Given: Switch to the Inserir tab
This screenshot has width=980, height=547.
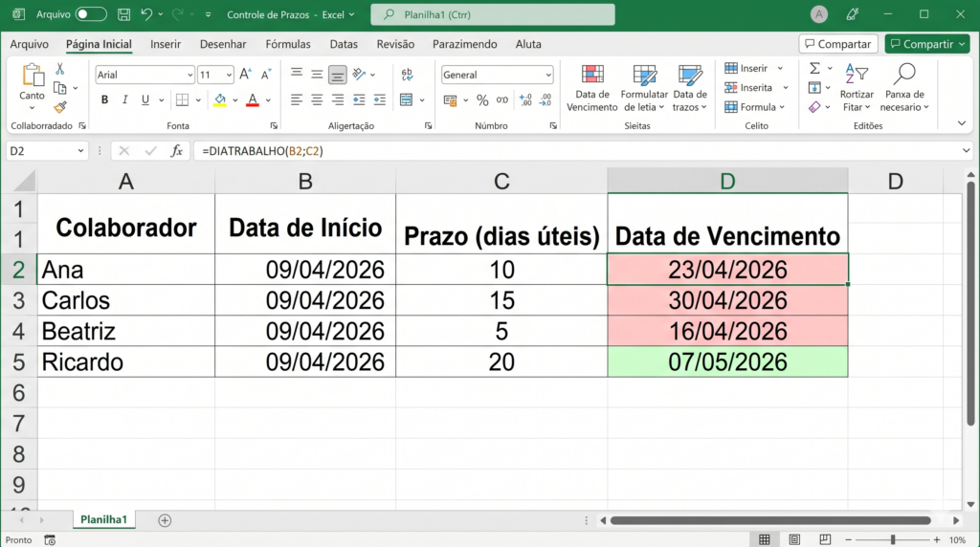Looking at the screenshot, I should pyautogui.click(x=166, y=44).
